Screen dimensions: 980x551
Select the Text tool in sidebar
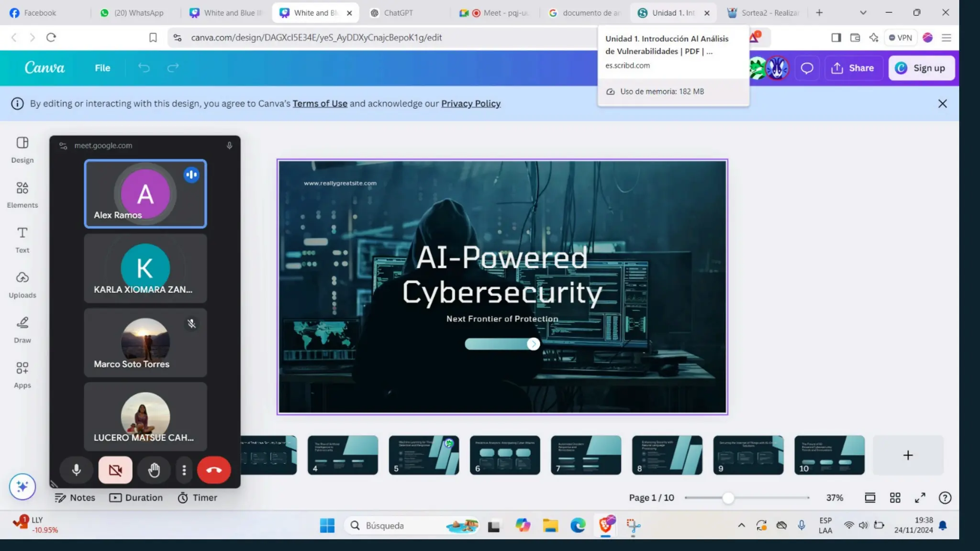pos(22,239)
